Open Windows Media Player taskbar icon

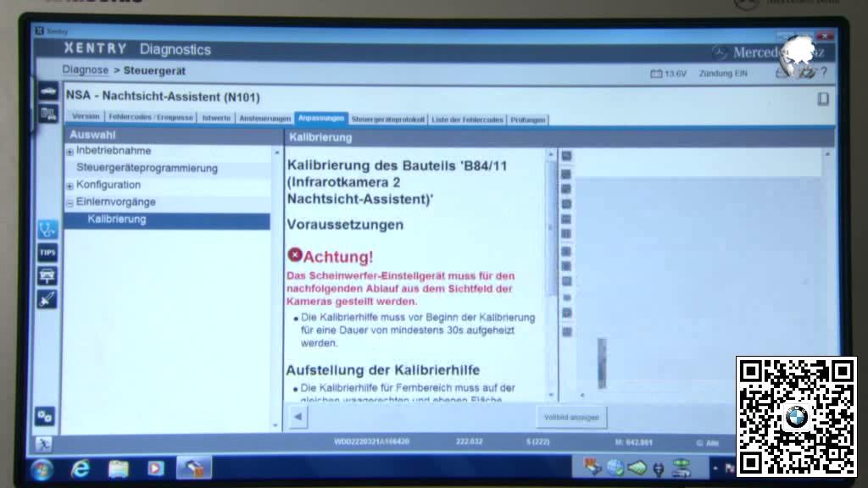[156, 469]
